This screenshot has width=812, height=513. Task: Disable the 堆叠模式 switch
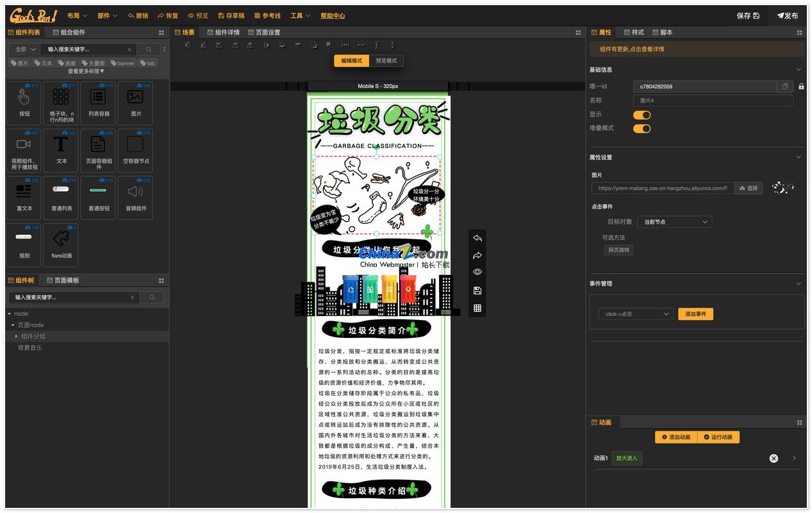coord(642,128)
